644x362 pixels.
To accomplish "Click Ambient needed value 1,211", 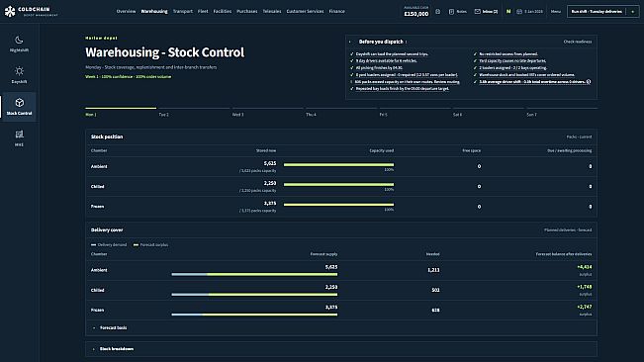I will tap(433, 270).
